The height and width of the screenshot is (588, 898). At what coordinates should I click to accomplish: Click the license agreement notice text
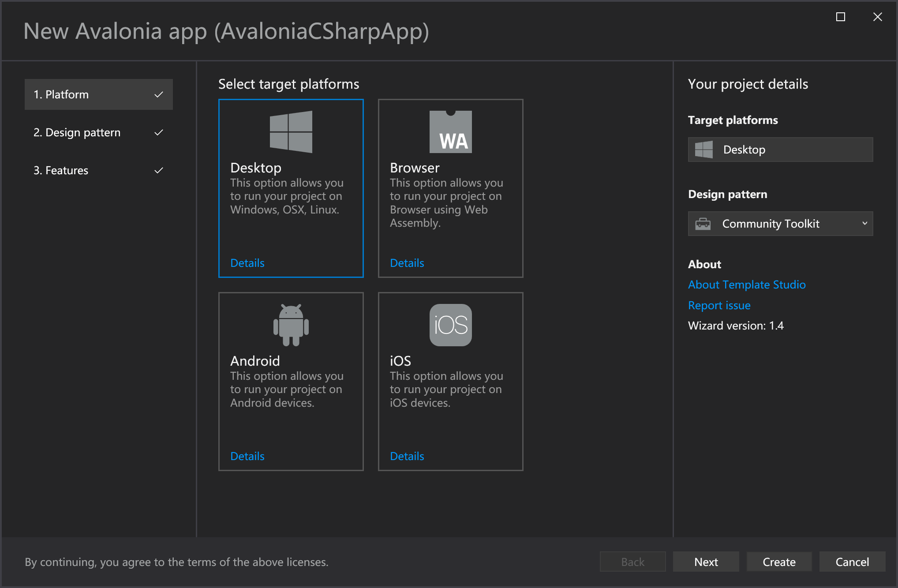[176, 562]
